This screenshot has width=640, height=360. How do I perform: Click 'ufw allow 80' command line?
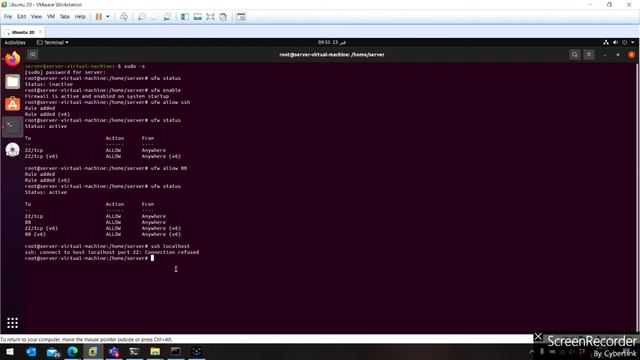[106, 168]
